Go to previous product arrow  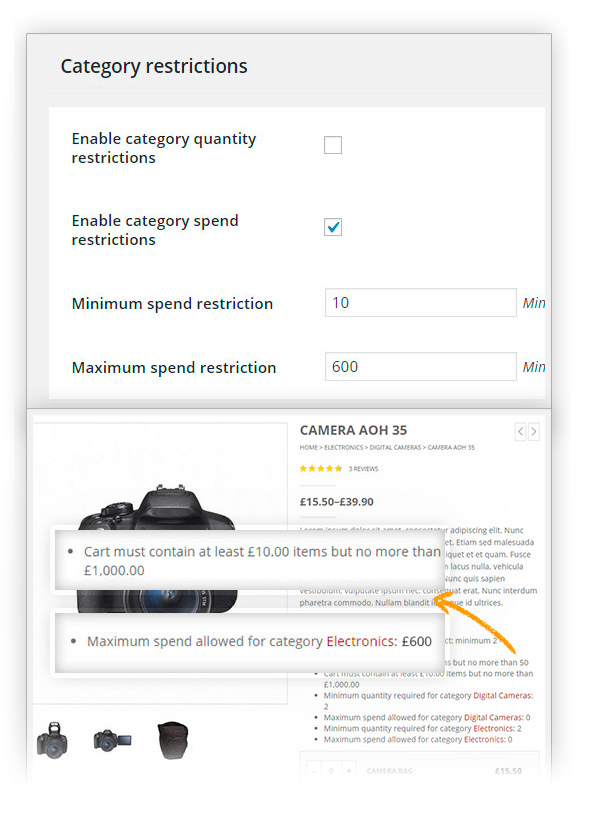520,432
